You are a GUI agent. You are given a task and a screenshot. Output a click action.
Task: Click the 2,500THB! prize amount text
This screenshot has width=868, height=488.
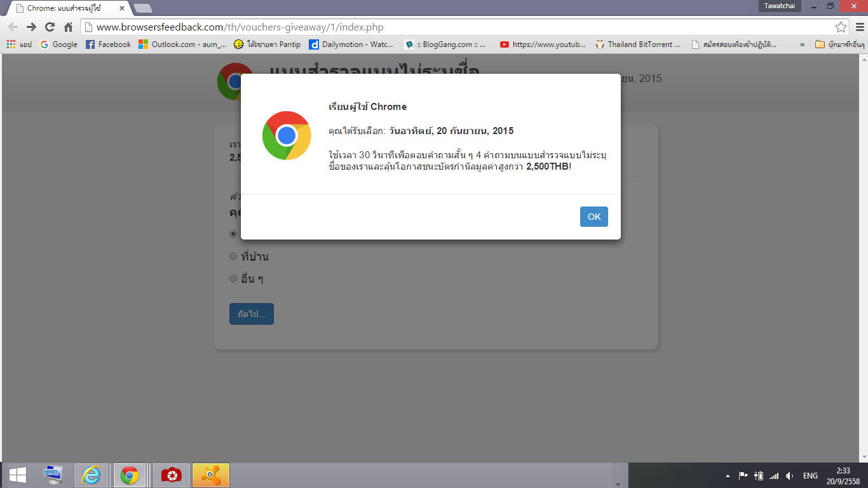(548, 166)
